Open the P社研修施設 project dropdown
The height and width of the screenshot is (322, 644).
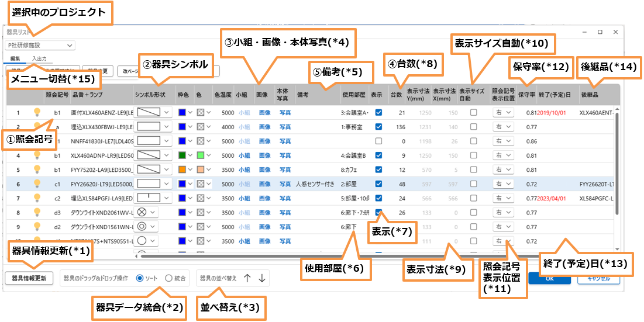[x=40, y=44]
